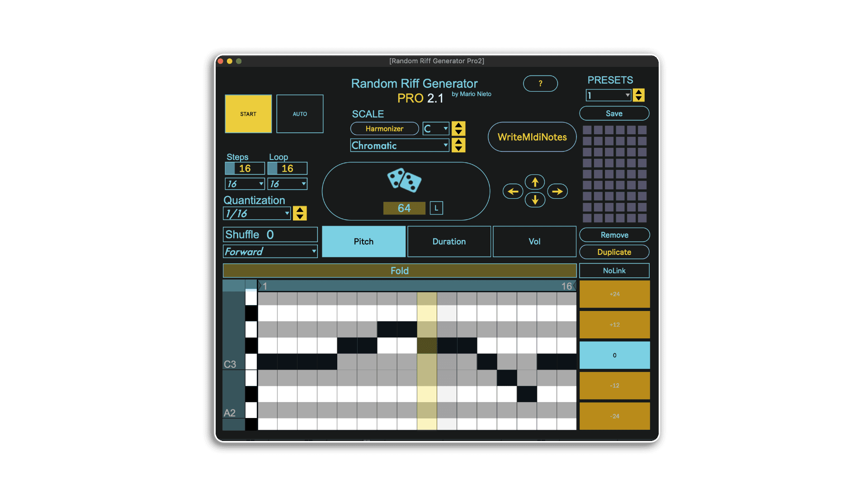Click the A2 piano key

(251, 410)
